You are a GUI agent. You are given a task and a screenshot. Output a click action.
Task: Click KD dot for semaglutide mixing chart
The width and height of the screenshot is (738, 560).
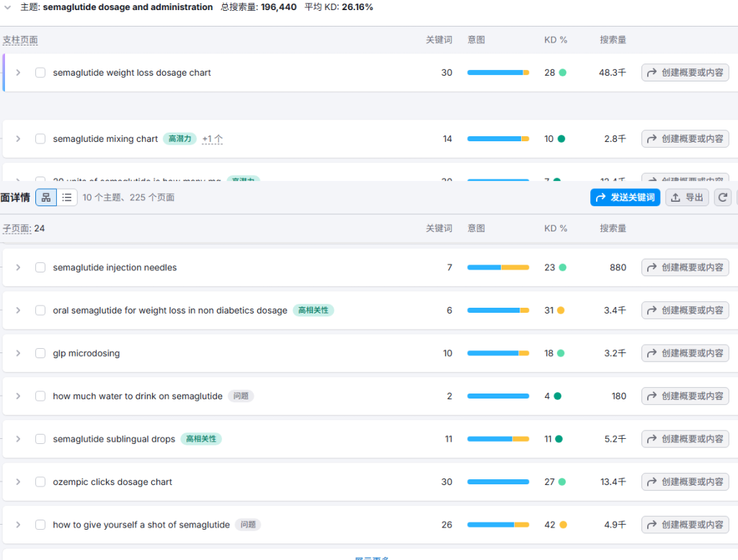561,139
